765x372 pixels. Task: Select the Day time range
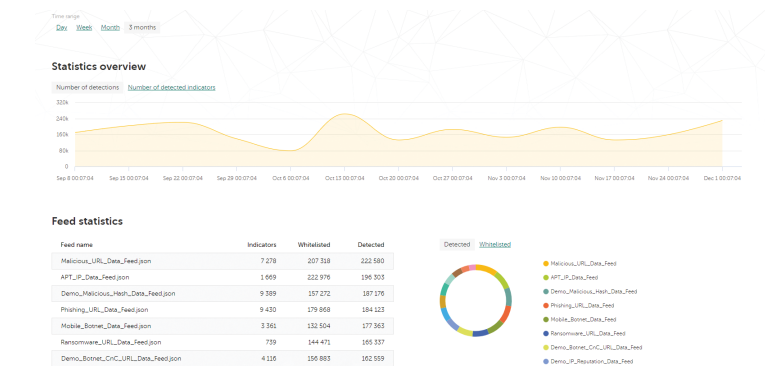click(x=61, y=28)
